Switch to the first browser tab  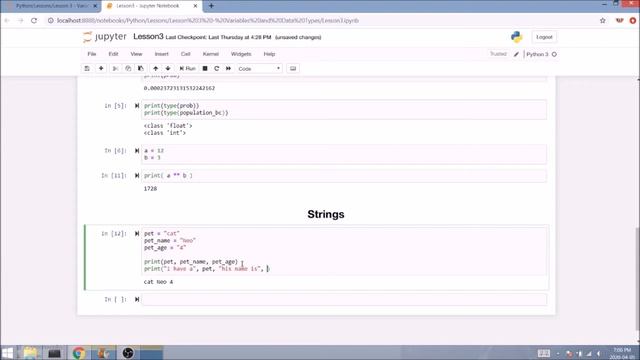51,6
